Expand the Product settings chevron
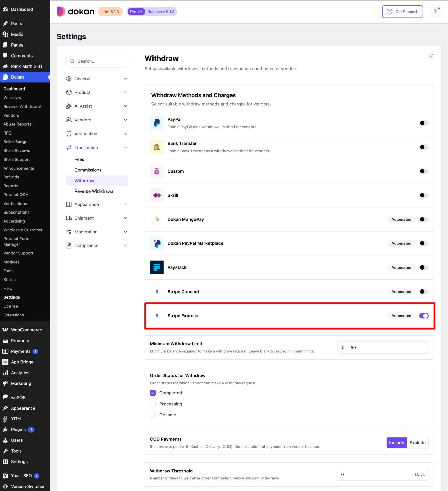 [125, 92]
